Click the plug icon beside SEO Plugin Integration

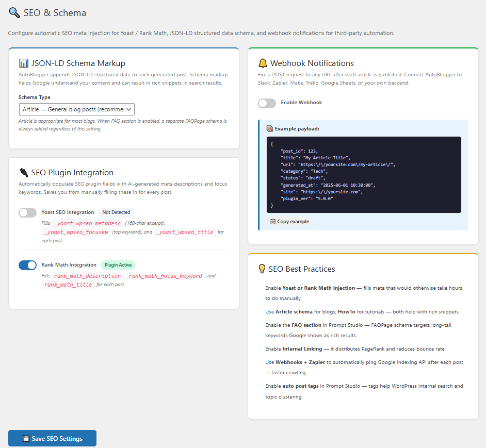[24, 172]
